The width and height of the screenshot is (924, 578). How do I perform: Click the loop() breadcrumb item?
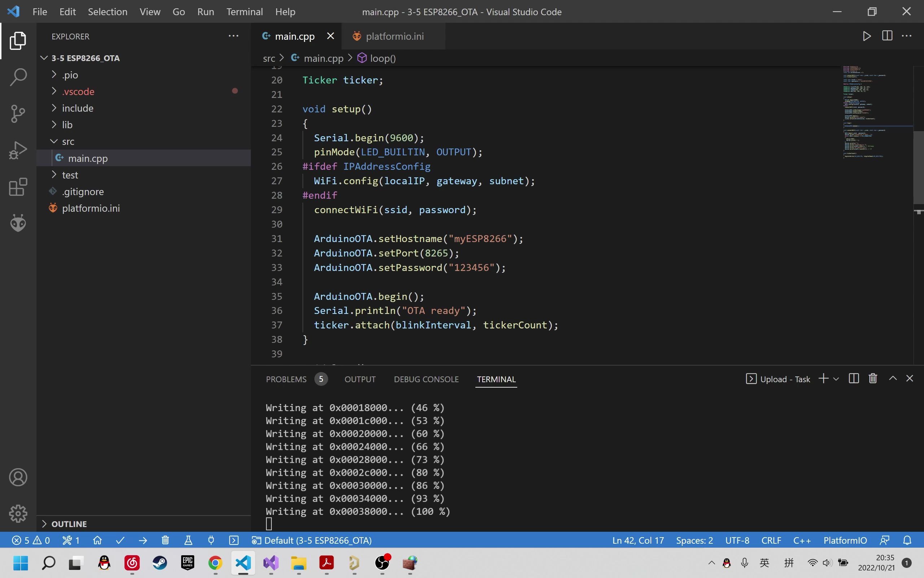coord(377,58)
